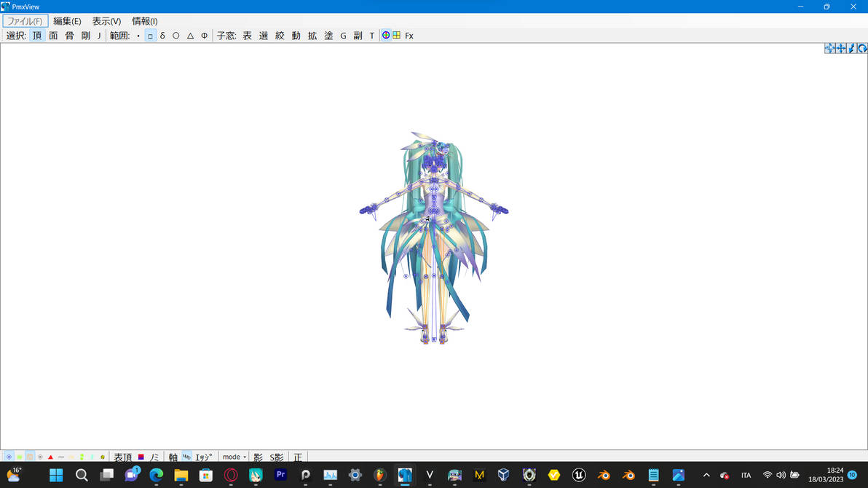Open the 拡 sub-window

point(312,36)
